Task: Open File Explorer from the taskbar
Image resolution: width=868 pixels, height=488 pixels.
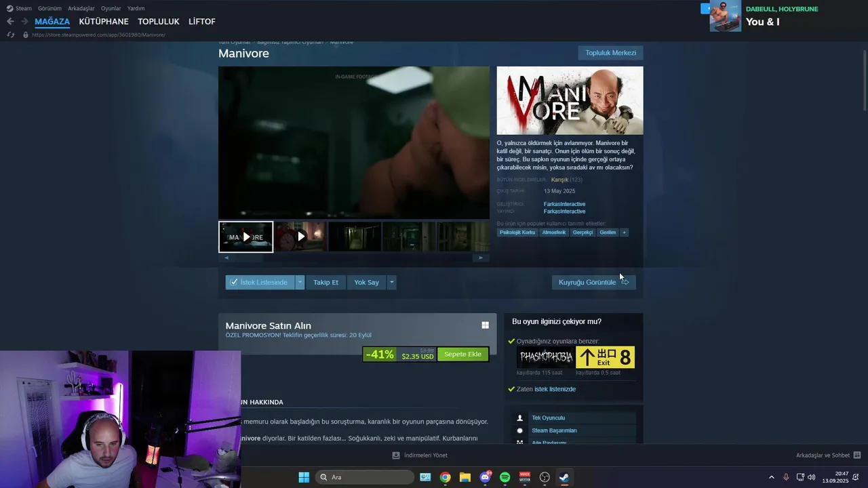Action: [465, 477]
